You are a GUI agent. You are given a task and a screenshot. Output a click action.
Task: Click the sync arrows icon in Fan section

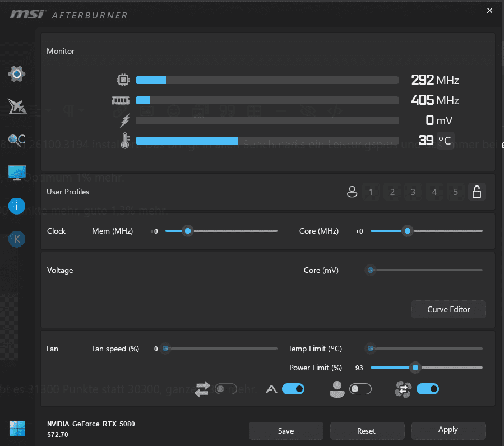click(202, 389)
